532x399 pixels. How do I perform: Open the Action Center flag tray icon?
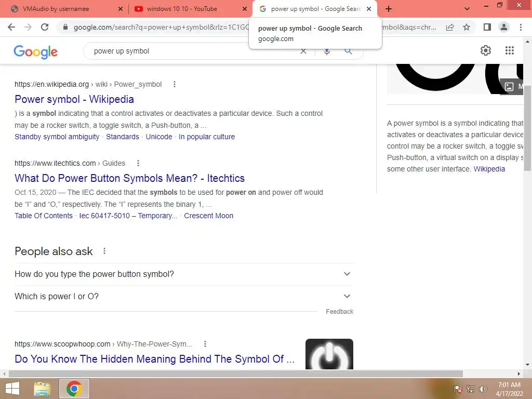tap(458, 389)
